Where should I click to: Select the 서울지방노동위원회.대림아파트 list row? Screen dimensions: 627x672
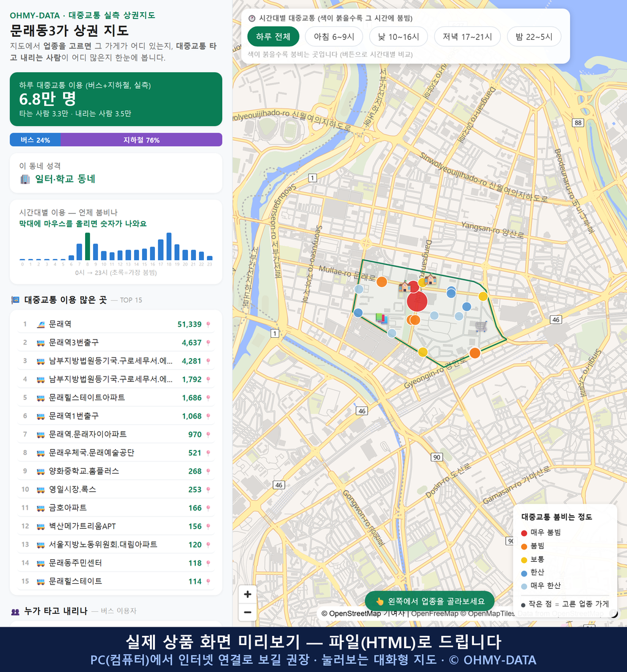pos(116,545)
